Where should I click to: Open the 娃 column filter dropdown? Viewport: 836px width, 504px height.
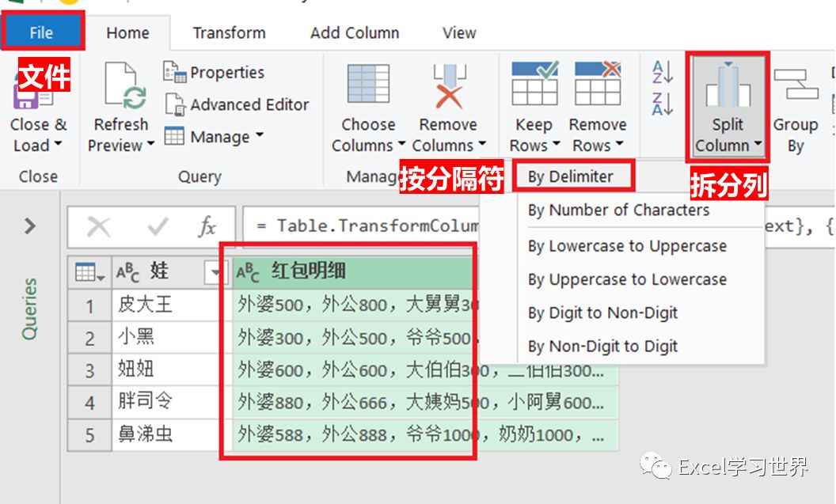tap(215, 273)
